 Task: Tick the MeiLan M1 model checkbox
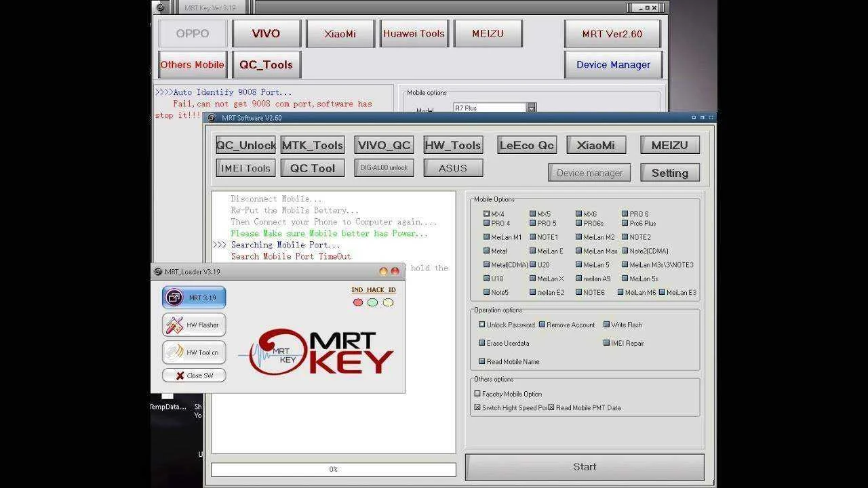486,237
